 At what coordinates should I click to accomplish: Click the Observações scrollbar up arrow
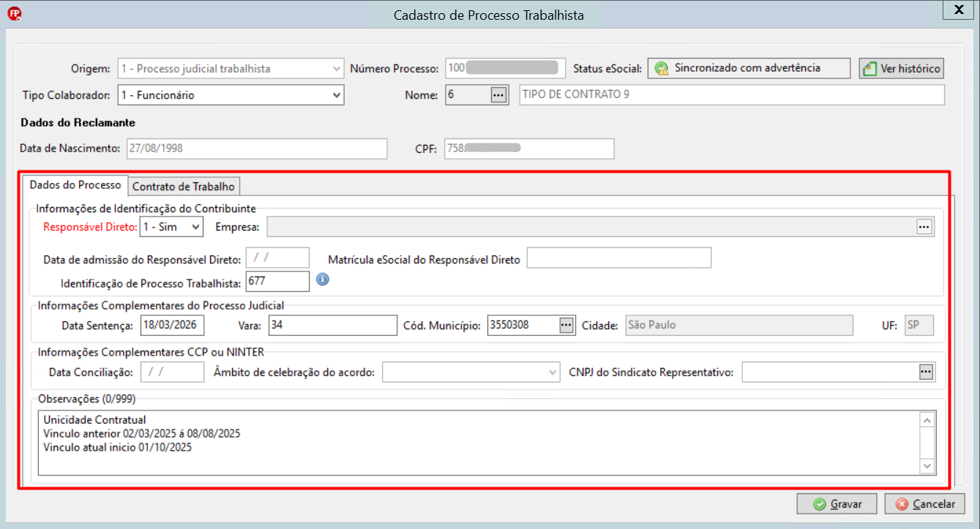(x=927, y=421)
